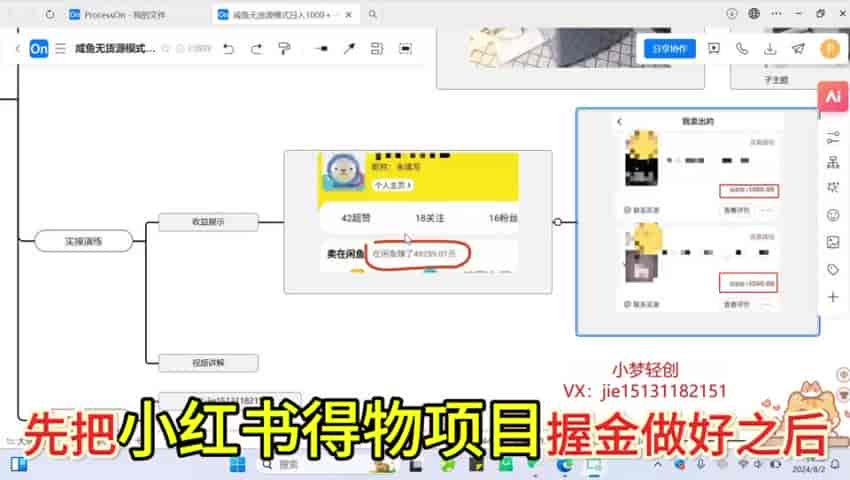The height and width of the screenshot is (480, 850).
Task: Select the blue-bordered sold items screenshot node
Action: coord(698,222)
